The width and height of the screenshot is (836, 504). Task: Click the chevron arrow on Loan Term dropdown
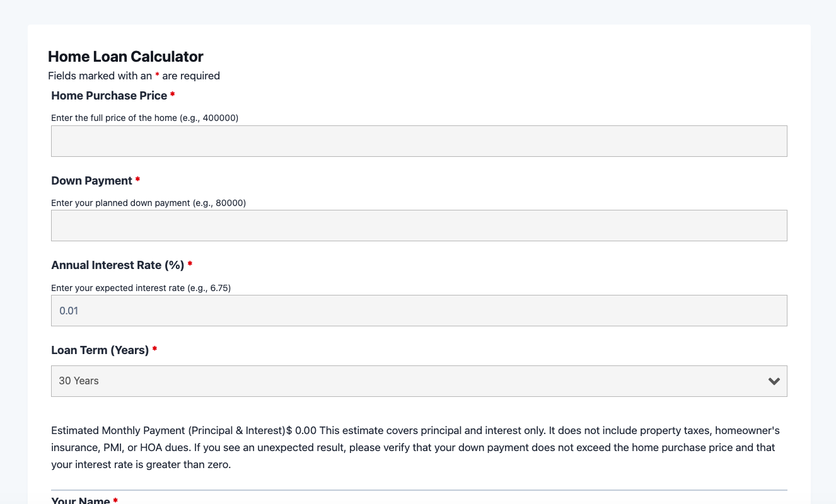[x=774, y=381]
